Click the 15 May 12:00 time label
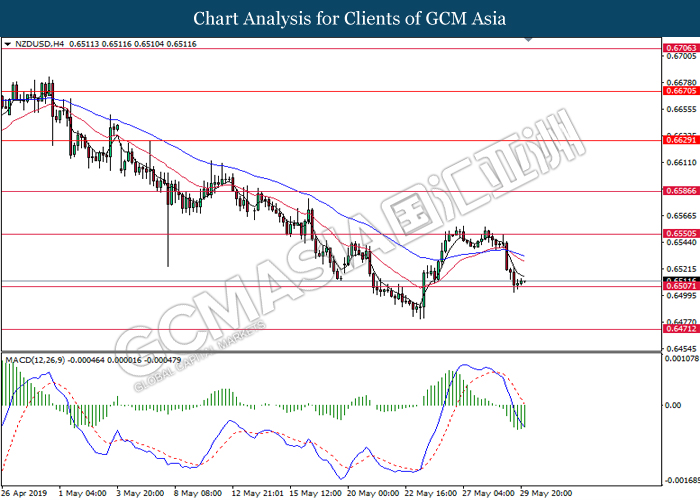Viewport: 700px width, 500px height. pyautogui.click(x=315, y=493)
